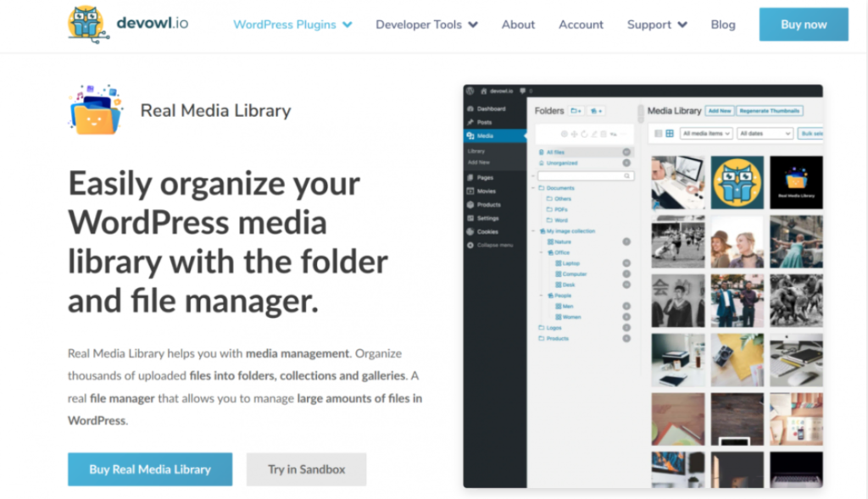Open Library submenu under Media
The image size is (868, 499).
click(x=476, y=151)
